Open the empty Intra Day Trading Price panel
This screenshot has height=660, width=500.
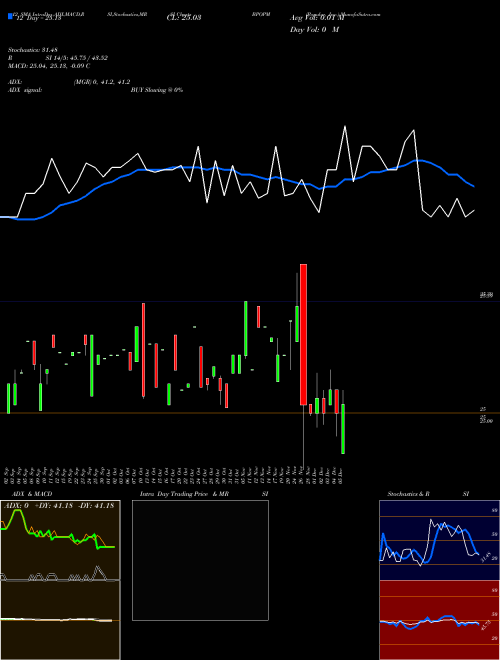coord(200,560)
